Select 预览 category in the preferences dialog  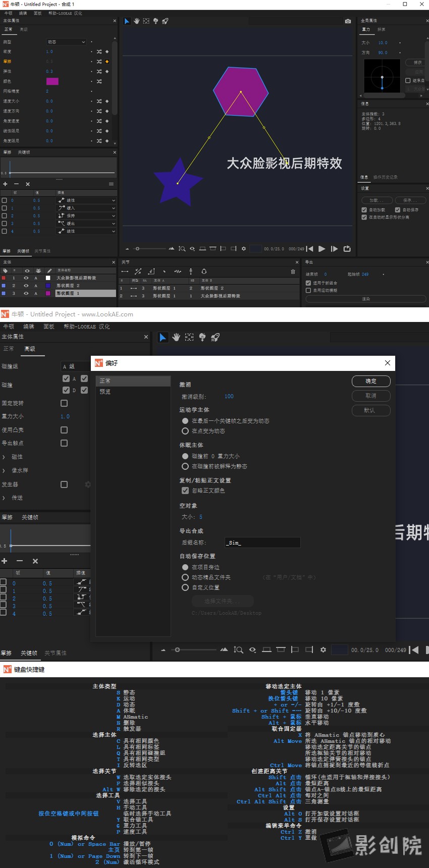[105, 392]
